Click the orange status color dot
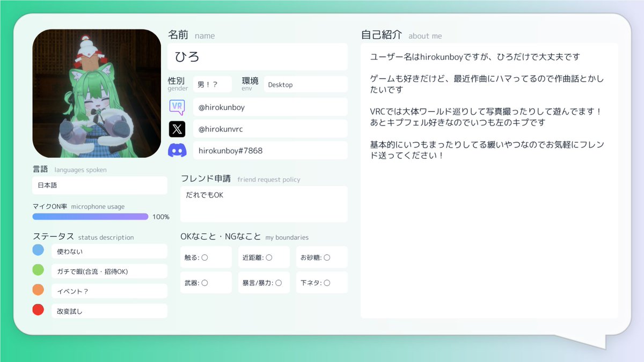The height and width of the screenshot is (362, 644). coord(38,290)
